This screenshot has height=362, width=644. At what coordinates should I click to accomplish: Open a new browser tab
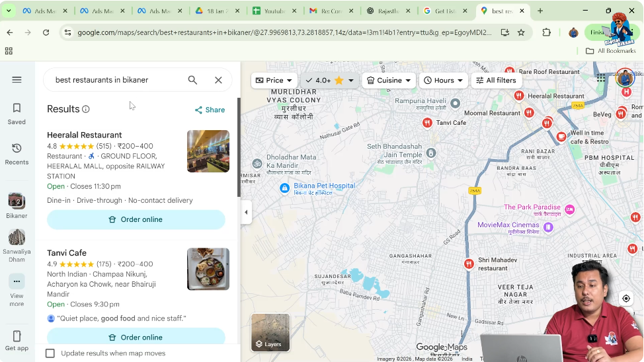point(540,11)
